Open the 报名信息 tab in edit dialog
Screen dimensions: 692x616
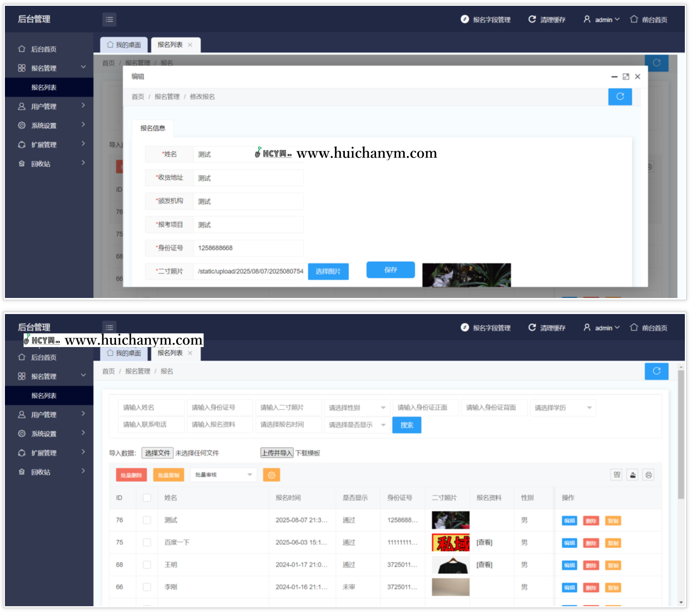pyautogui.click(x=153, y=128)
